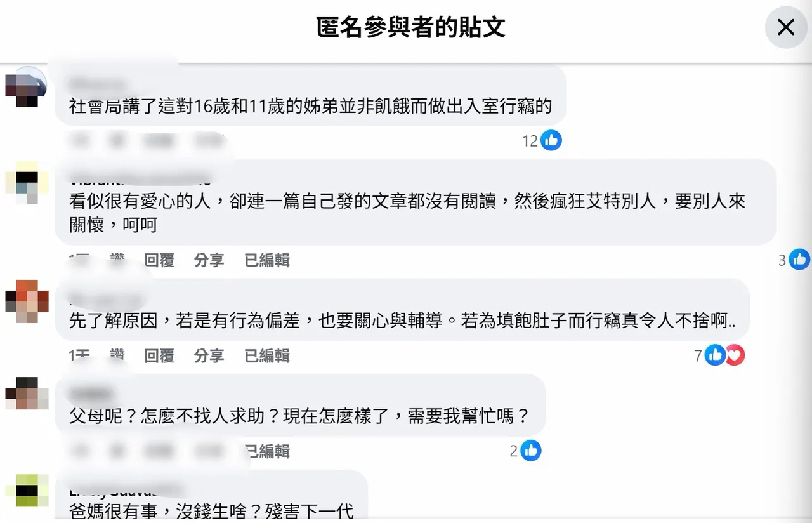The image size is (812, 523).
Task: Click the like icon showing 12 reactions
Action: click(x=551, y=140)
